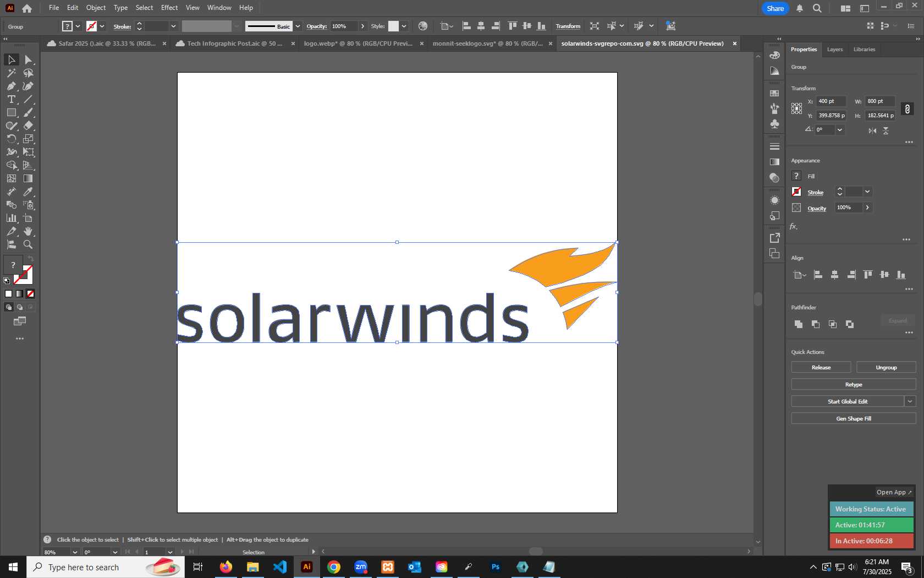Screen dimensions: 924x578
Task: Open Recolor Artwork in control bar
Action: point(422,26)
